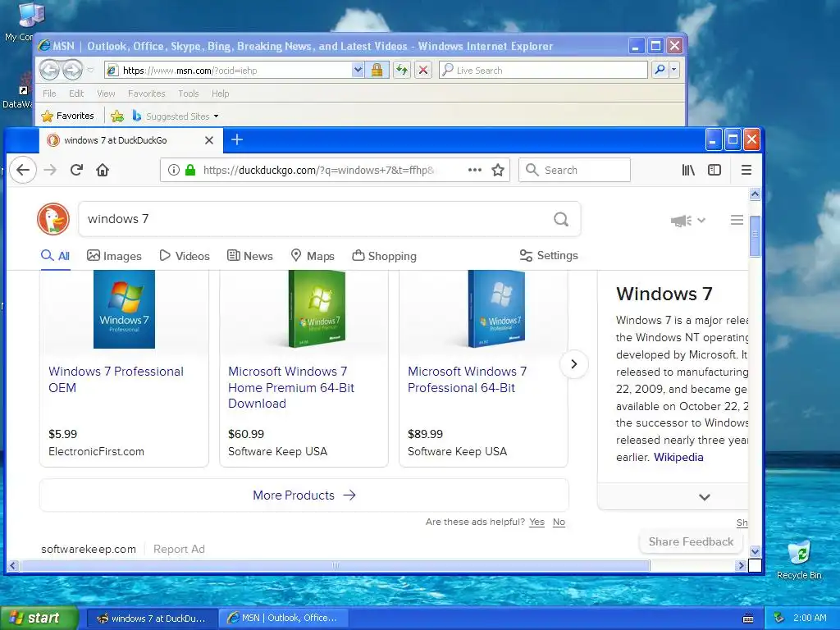Add to IE Favorites bar icon
The height and width of the screenshot is (630, 840).
click(116, 116)
